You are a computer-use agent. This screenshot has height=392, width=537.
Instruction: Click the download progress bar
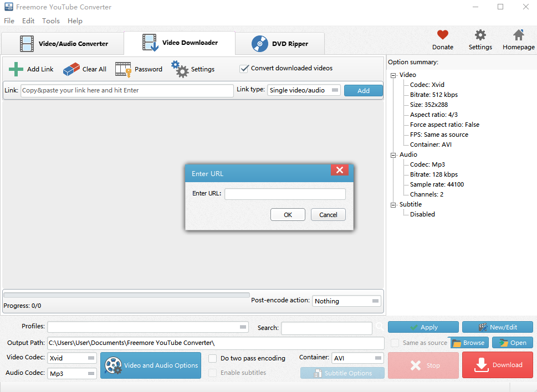click(126, 295)
